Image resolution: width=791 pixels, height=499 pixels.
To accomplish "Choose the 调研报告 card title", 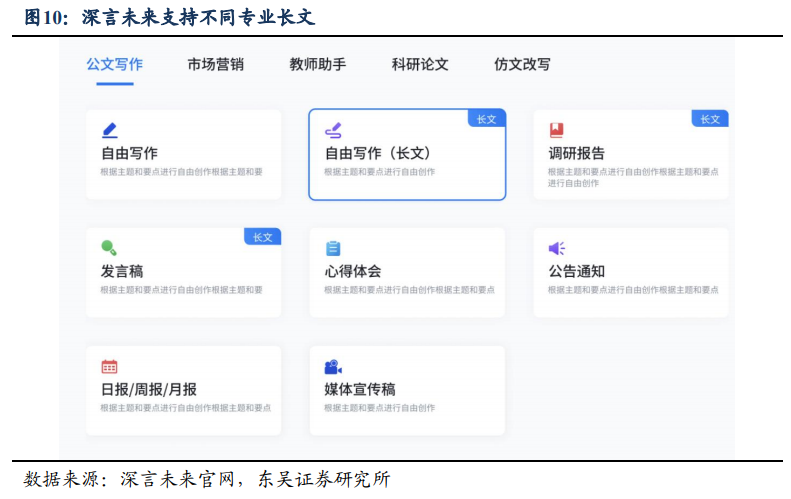I will 577,153.
